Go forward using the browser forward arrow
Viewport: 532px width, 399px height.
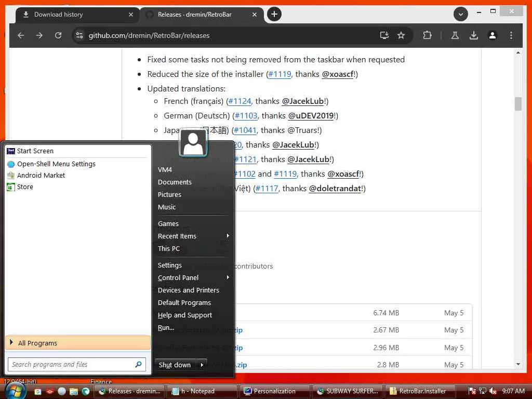tap(39, 35)
